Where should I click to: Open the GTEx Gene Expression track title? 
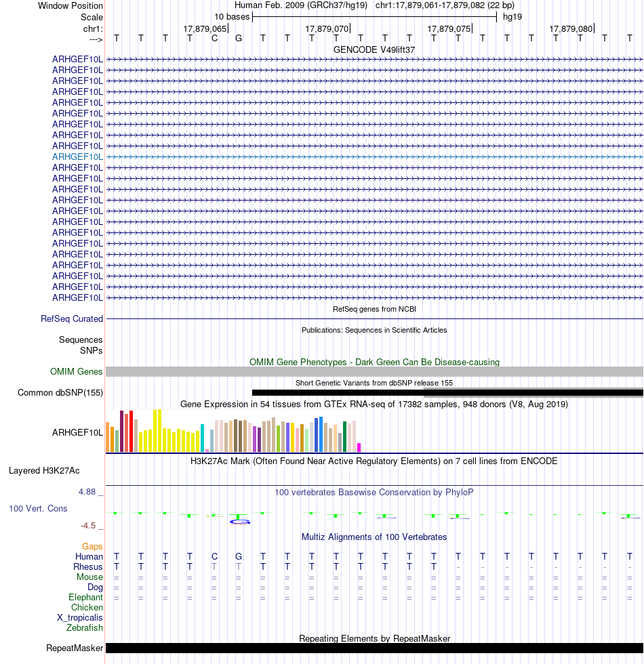pyautogui.click(x=374, y=404)
